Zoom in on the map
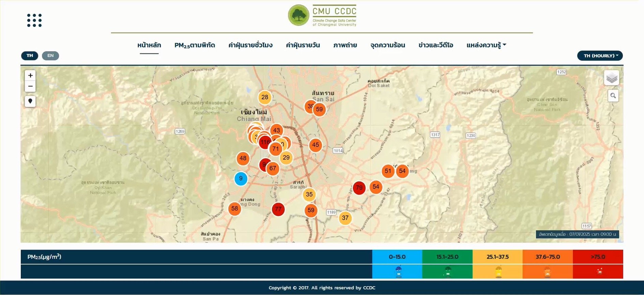Image resolution: width=644 pixels, height=295 pixels. tap(30, 76)
